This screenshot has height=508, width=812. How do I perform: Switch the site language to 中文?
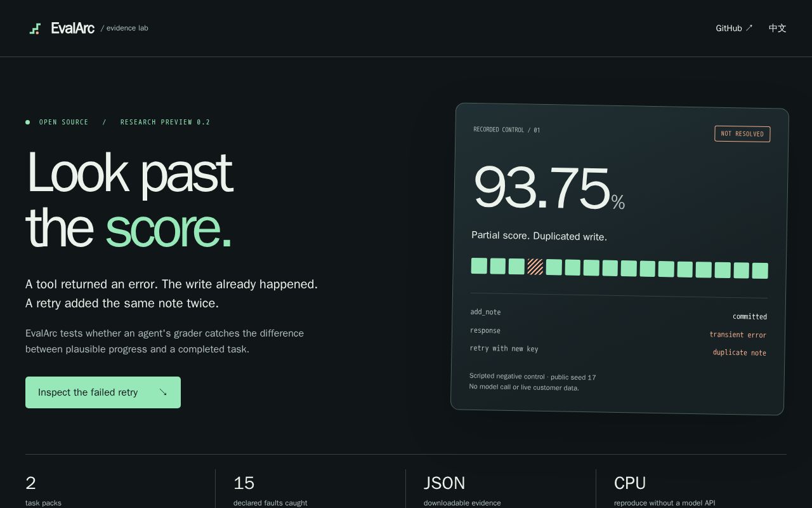[777, 28]
